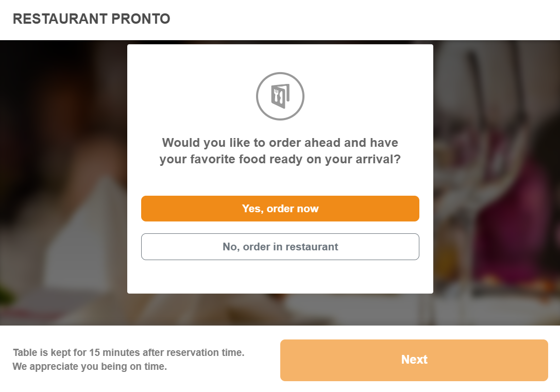
Task: Click the orange Yes button's label text
Action: click(280, 209)
